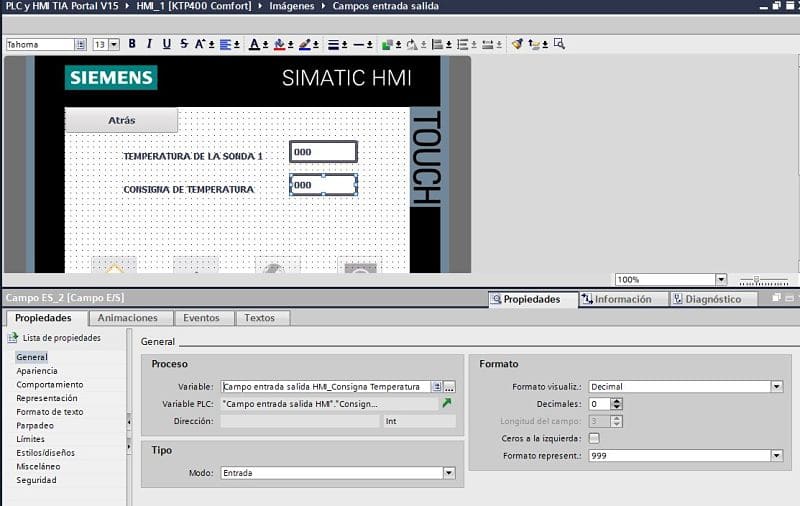The image size is (800, 506).
Task: Toggle Underline text formatting
Action: [166, 44]
